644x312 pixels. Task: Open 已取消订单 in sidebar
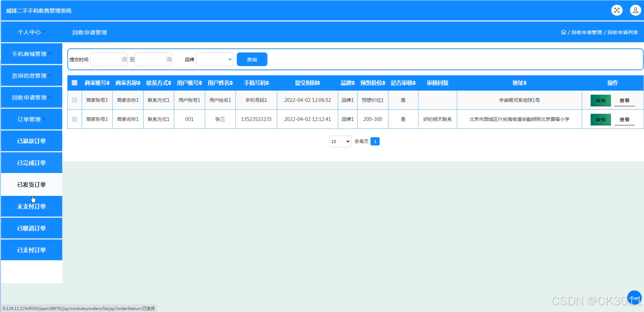point(32,228)
